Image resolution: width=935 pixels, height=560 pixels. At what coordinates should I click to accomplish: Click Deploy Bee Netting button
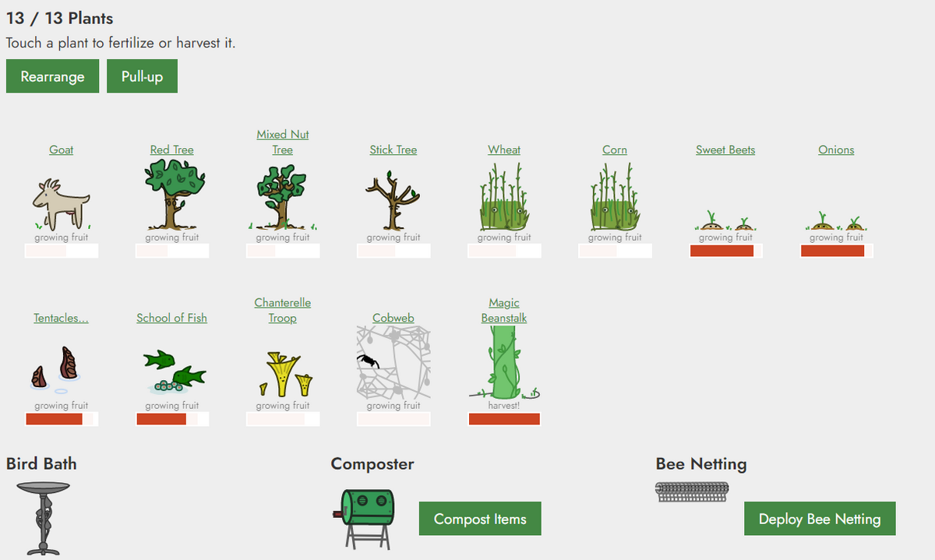(x=820, y=519)
